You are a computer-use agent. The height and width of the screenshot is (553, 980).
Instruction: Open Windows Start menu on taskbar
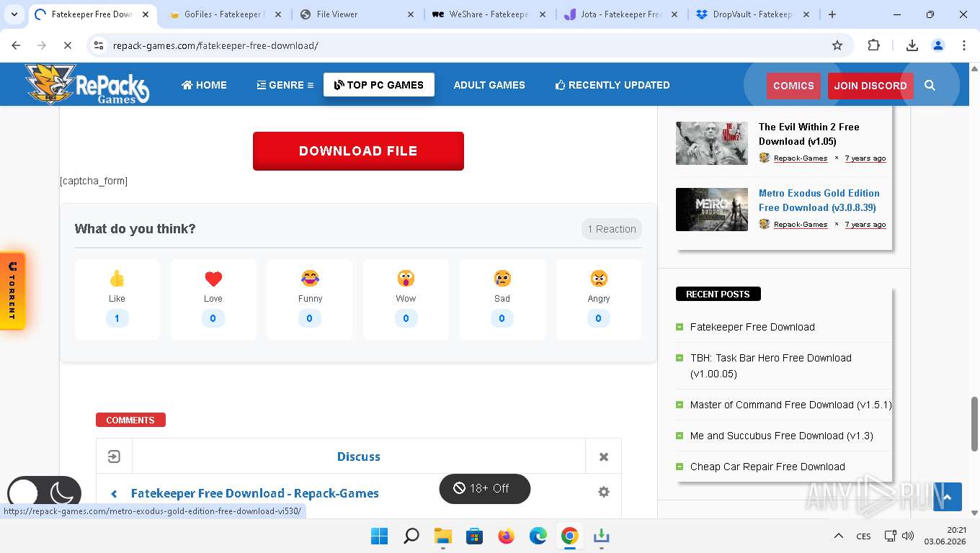tap(379, 536)
